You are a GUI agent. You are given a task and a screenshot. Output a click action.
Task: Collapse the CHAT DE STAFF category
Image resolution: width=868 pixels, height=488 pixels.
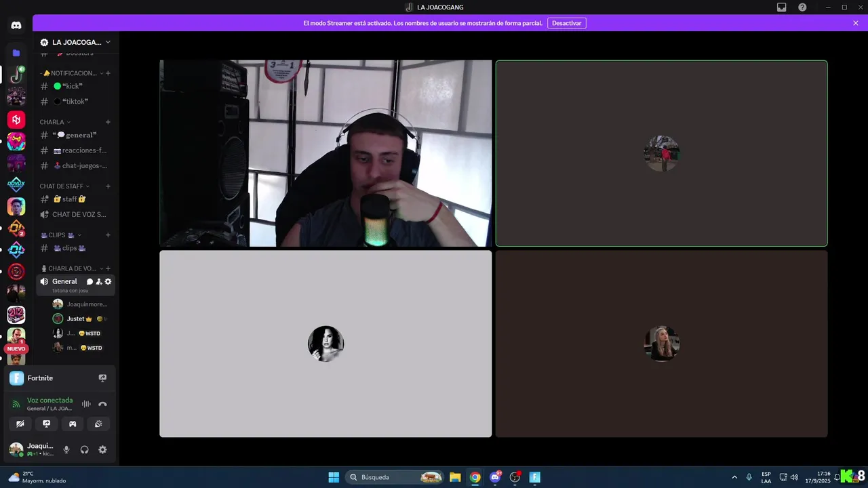click(64, 186)
